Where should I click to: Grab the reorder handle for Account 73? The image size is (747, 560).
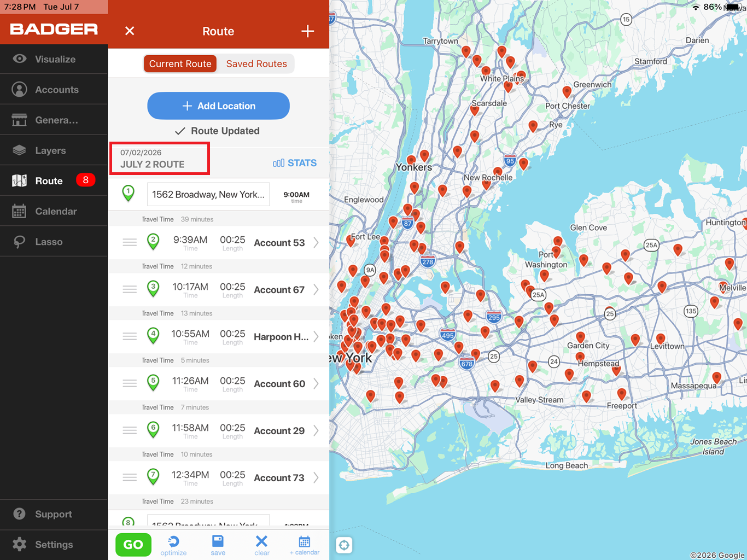tap(130, 477)
